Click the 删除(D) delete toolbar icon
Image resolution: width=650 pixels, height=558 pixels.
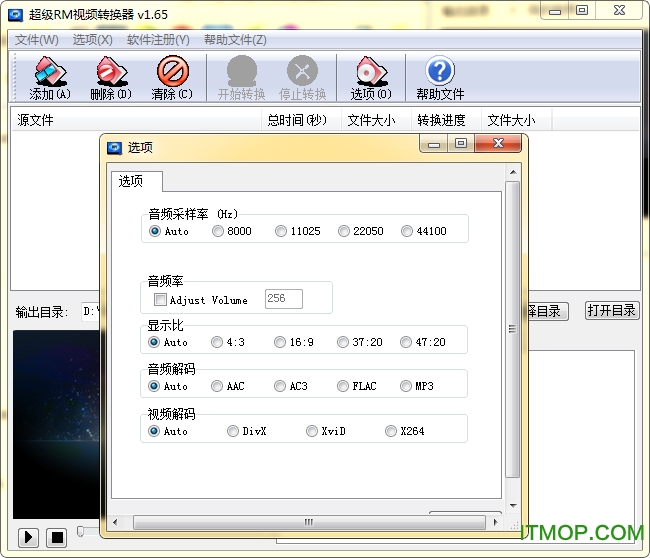pos(111,78)
